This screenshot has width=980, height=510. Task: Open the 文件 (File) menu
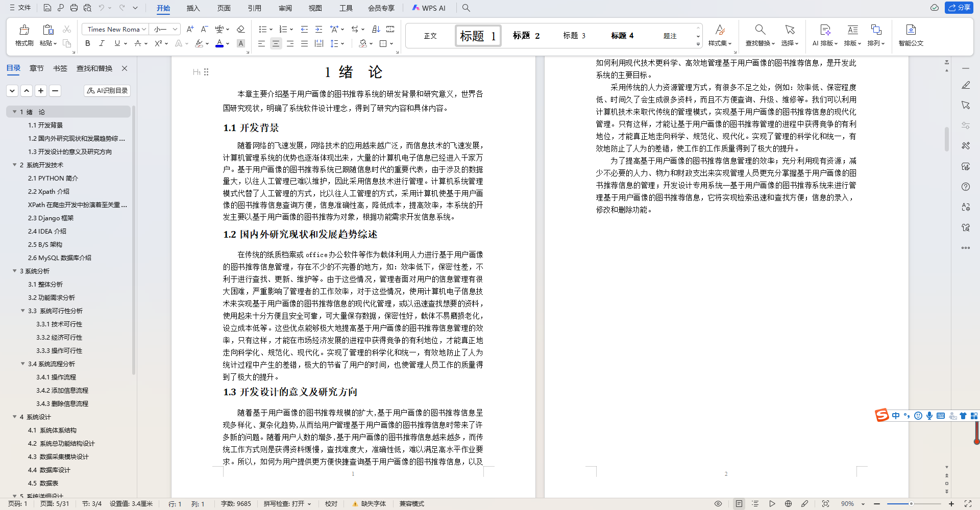click(20, 8)
